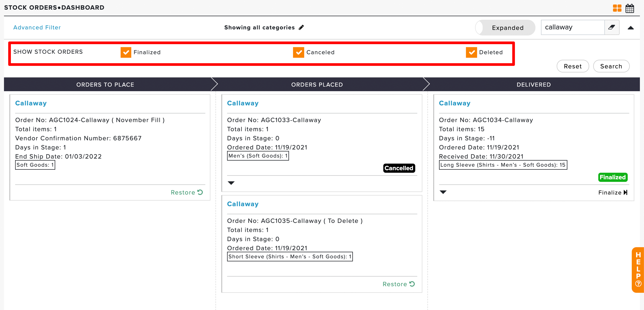Uncheck the Canceled checkbox

point(299,52)
